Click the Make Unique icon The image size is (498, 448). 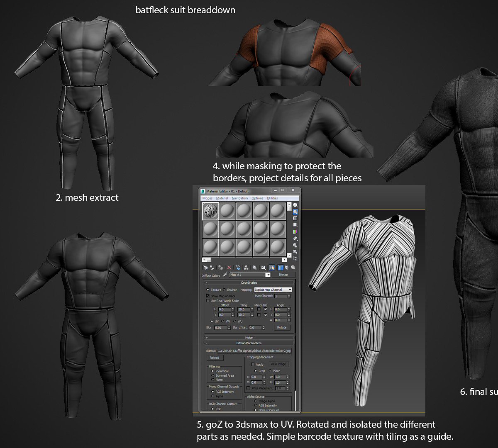pyautogui.click(x=246, y=268)
